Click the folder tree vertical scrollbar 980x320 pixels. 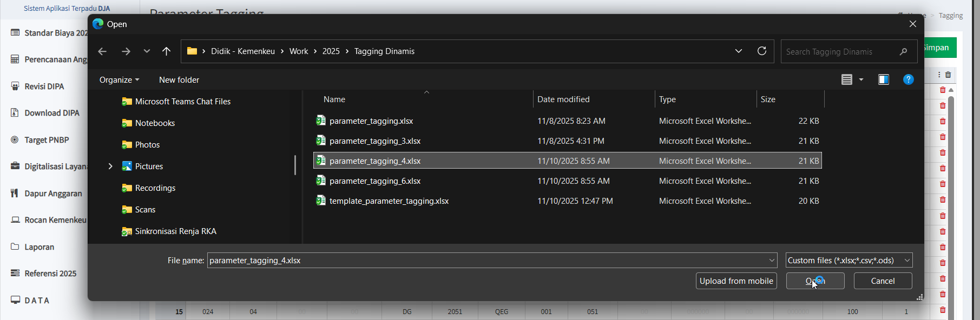pos(295,165)
